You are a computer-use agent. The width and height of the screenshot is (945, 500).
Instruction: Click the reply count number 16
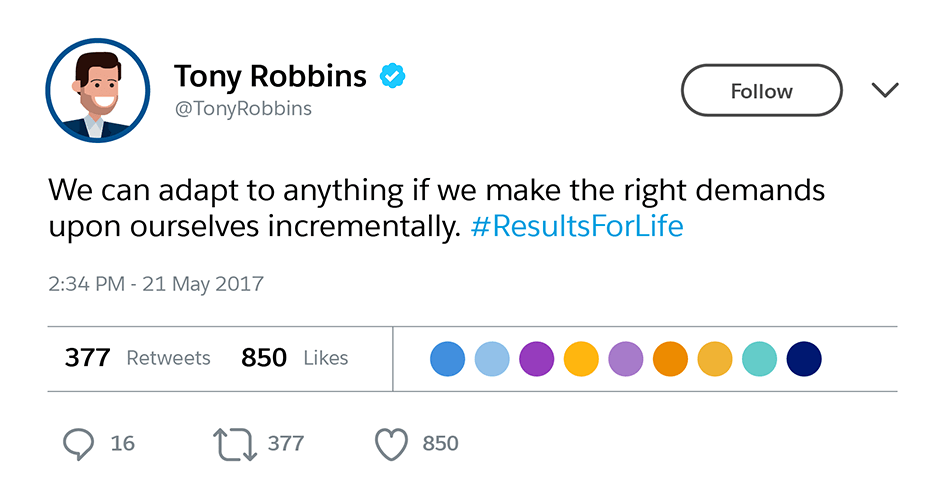[x=122, y=444]
